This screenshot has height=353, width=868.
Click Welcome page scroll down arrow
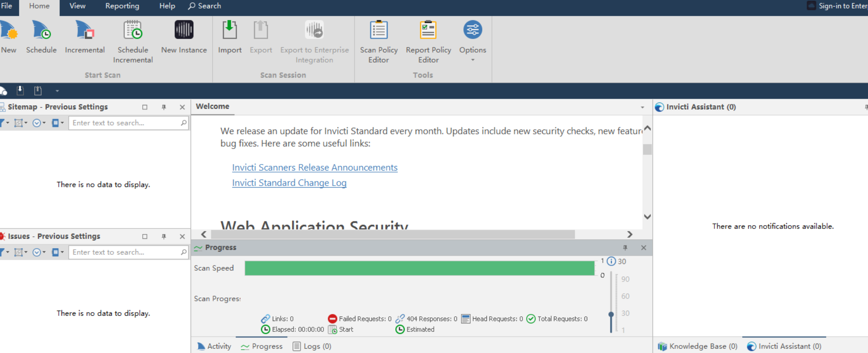647,217
